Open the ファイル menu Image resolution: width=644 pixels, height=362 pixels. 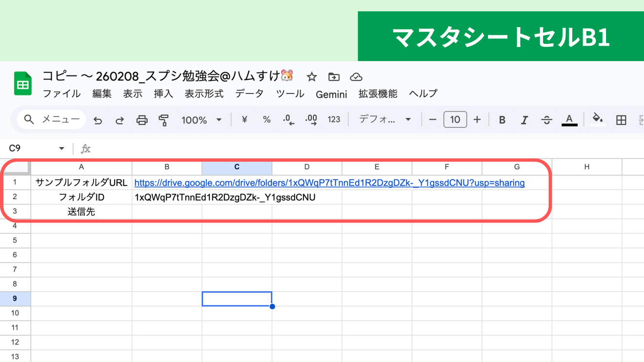pos(61,94)
